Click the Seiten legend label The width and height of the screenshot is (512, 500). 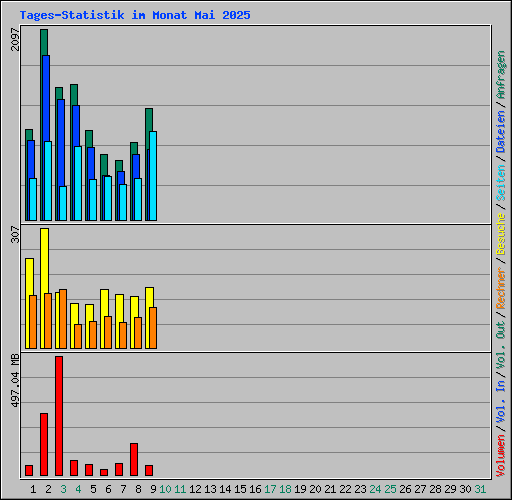coord(500,183)
